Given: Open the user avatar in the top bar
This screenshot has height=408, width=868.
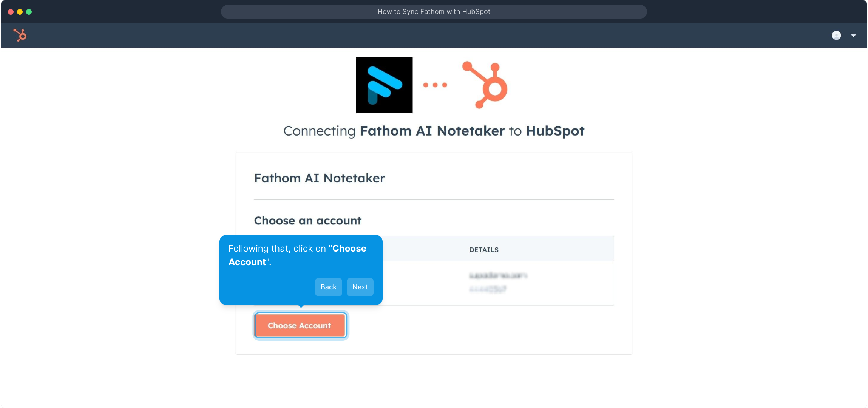Looking at the screenshot, I should tap(836, 36).
